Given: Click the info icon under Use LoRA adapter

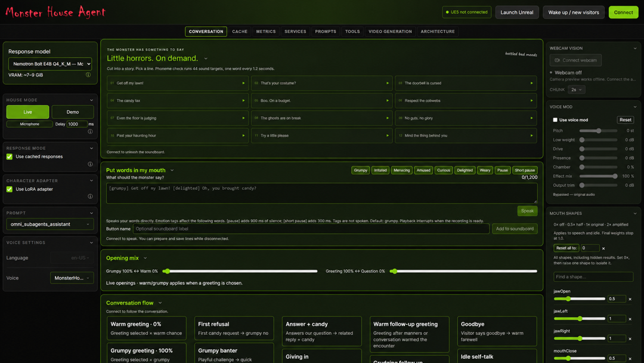Looking at the screenshot, I should point(90,196).
